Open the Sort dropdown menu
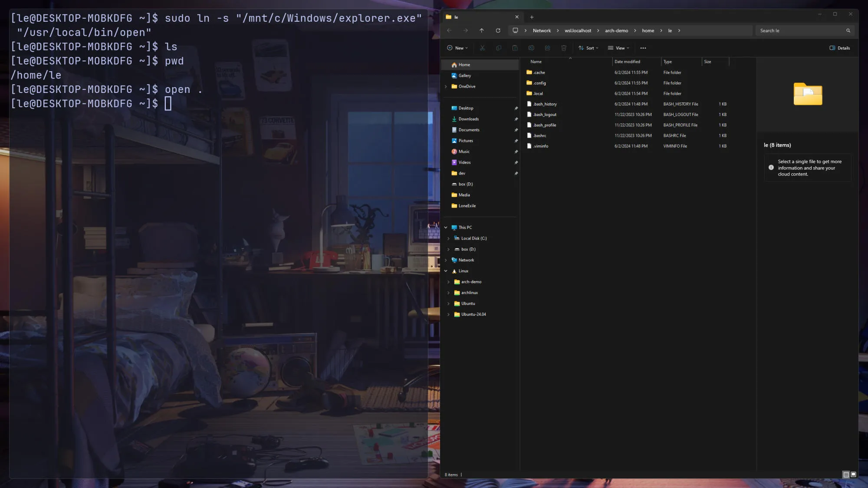The width and height of the screenshot is (868, 488). click(x=588, y=48)
